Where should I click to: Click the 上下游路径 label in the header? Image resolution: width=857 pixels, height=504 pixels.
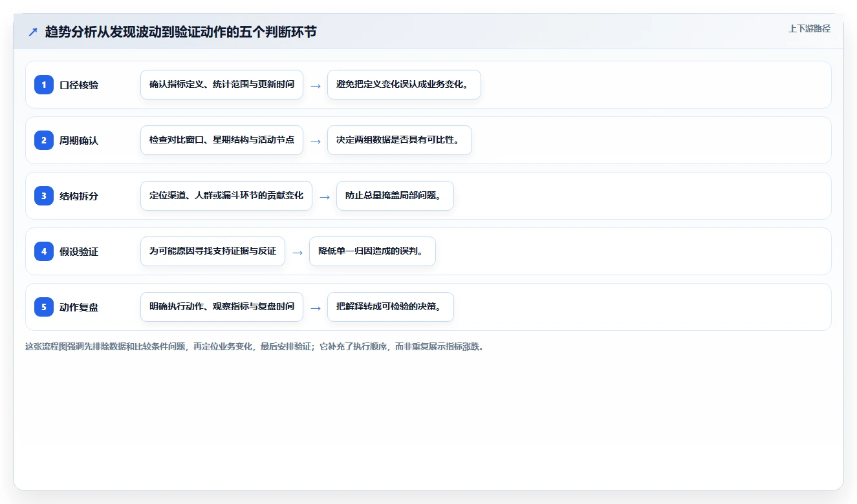click(809, 29)
